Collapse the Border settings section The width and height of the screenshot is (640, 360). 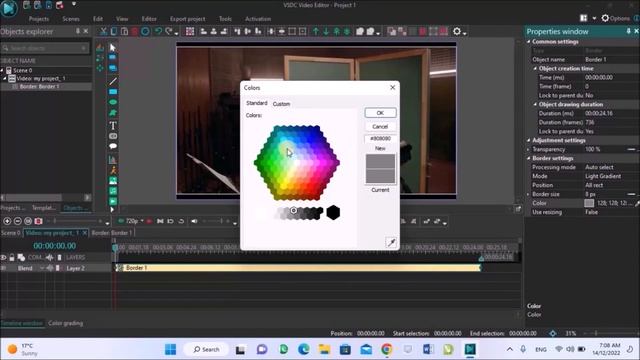coord(529,158)
